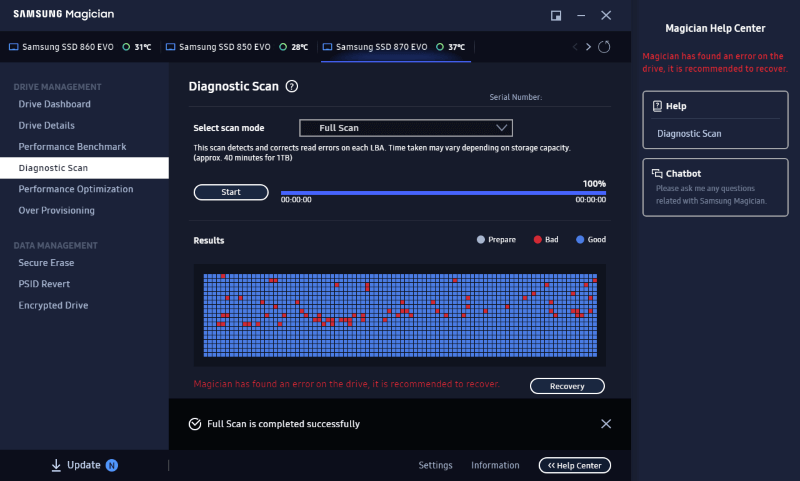This screenshot has height=481, width=800.
Task: Open PSID Revert page
Action: (44, 284)
